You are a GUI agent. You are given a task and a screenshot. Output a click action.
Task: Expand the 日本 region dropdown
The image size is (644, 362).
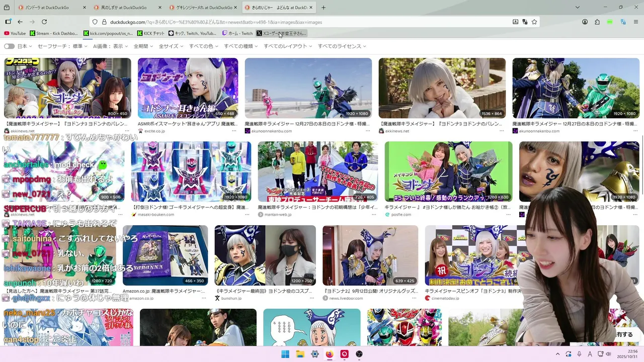(24, 46)
